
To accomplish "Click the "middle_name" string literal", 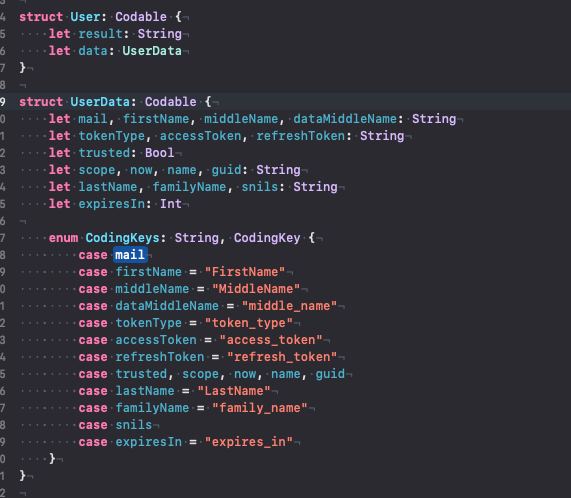I will (x=289, y=306).
